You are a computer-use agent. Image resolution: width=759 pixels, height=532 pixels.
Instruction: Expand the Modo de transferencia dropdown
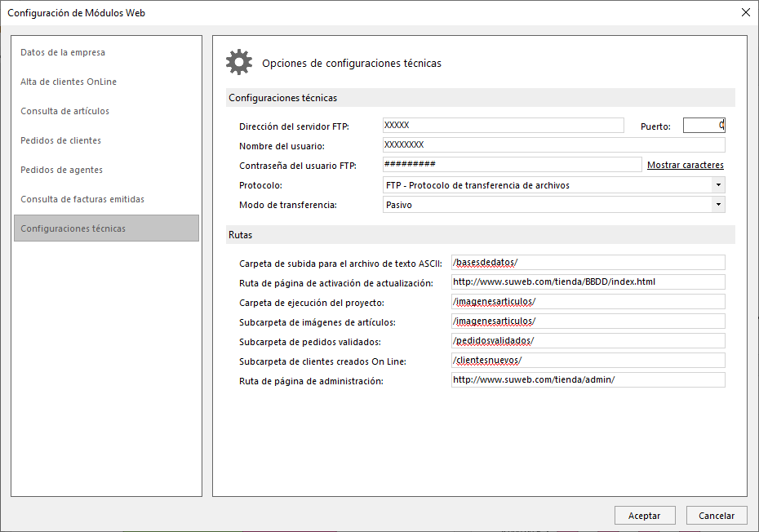pos(554,205)
